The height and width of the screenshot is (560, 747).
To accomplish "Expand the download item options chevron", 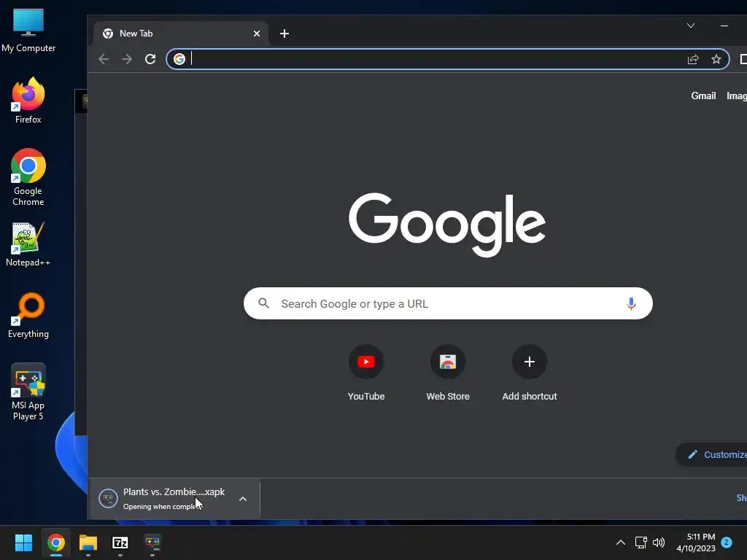I will 243,499.
